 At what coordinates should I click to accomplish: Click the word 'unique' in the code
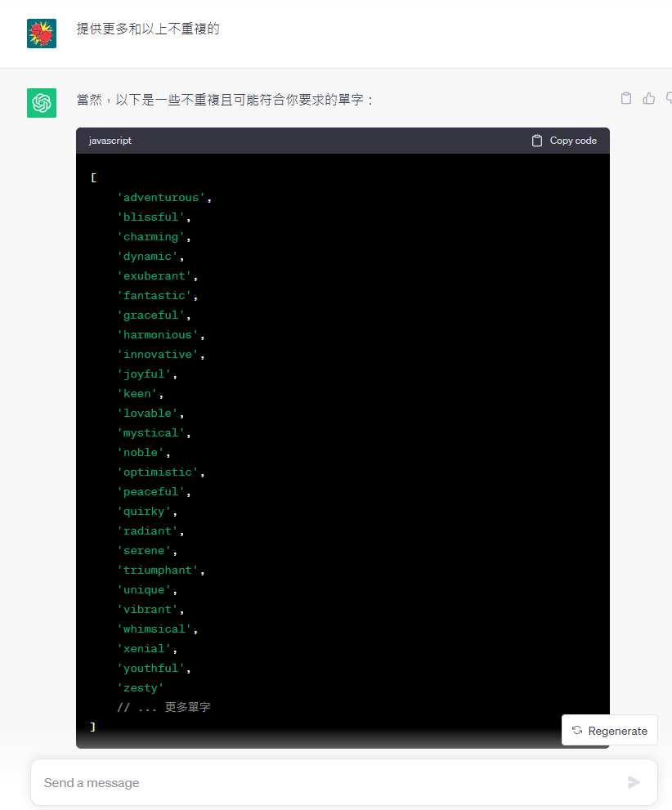click(144, 590)
